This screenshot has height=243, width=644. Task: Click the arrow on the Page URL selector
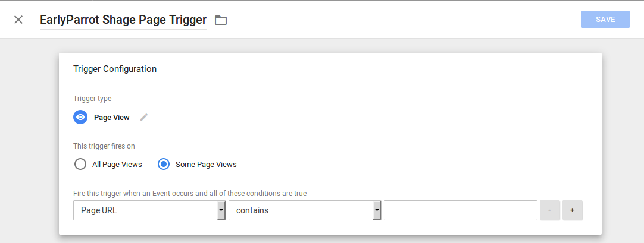click(221, 210)
